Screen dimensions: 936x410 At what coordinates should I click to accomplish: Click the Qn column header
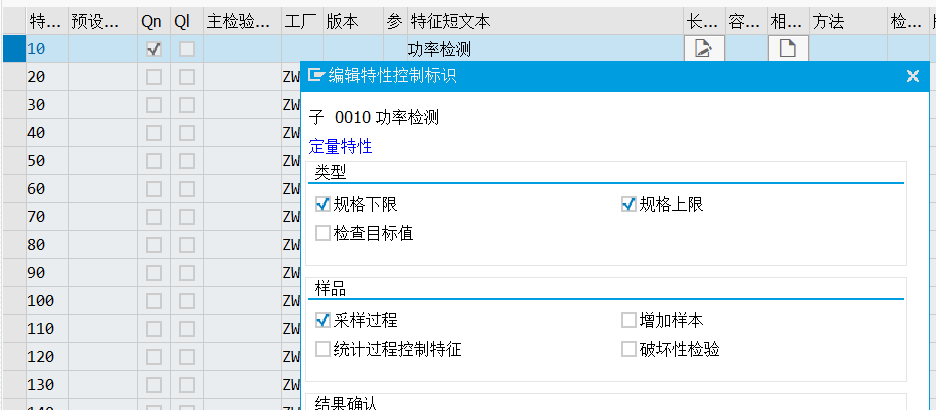coord(153,22)
